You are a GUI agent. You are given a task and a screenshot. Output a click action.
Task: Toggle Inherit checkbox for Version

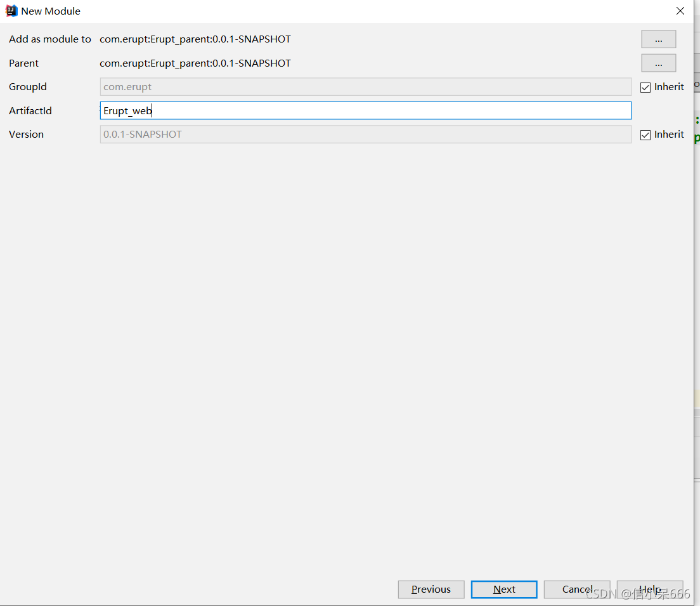(645, 135)
